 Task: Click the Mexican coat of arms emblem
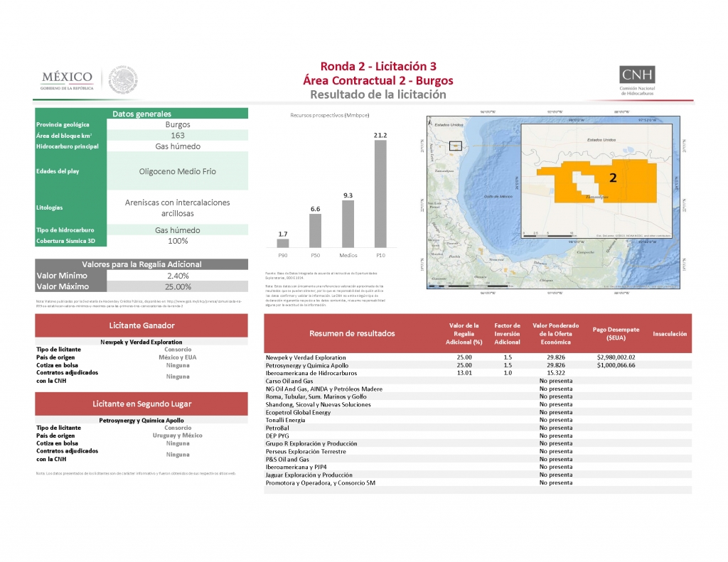[x=123, y=80]
